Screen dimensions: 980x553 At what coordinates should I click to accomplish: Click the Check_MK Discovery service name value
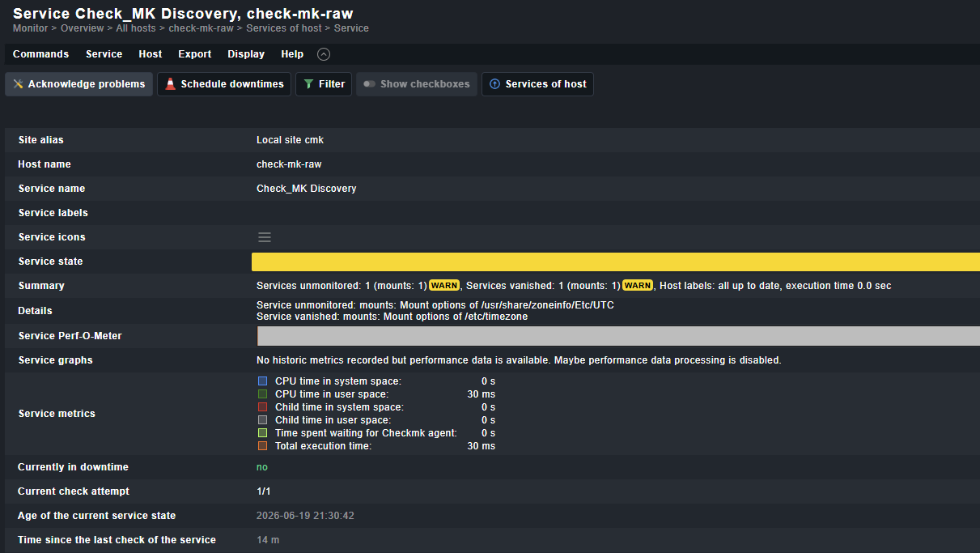(x=307, y=189)
